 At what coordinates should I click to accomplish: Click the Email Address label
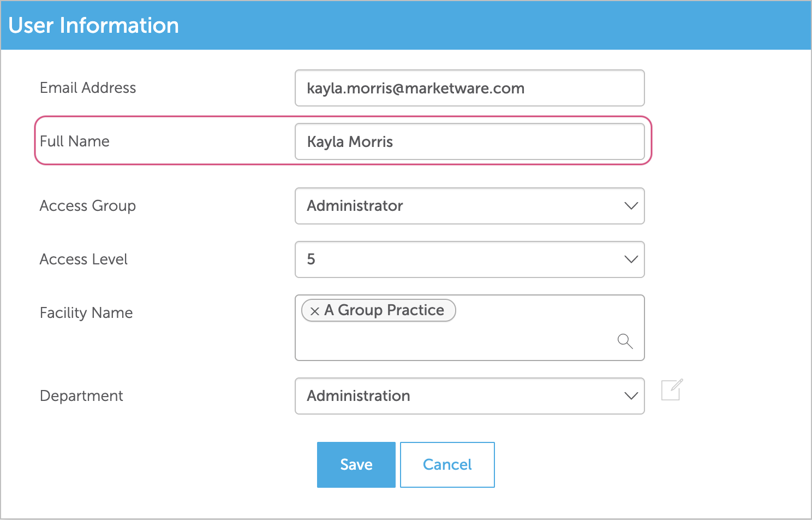tap(88, 88)
